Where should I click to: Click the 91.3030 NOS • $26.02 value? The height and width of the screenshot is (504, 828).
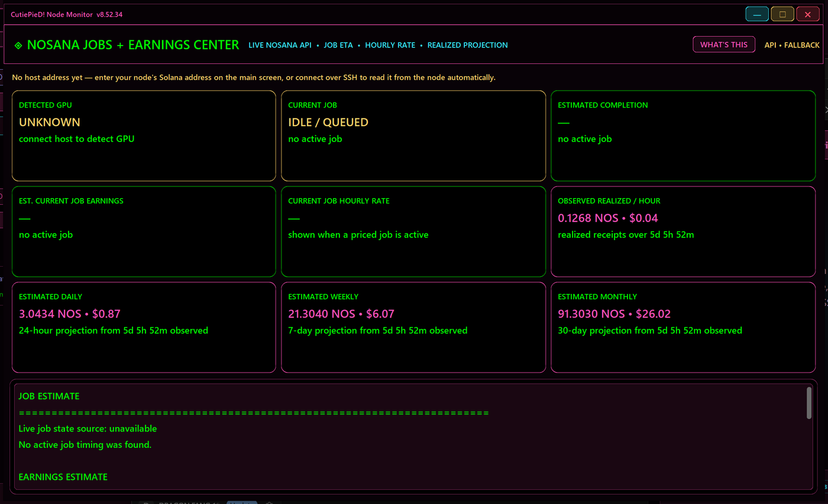pos(614,314)
